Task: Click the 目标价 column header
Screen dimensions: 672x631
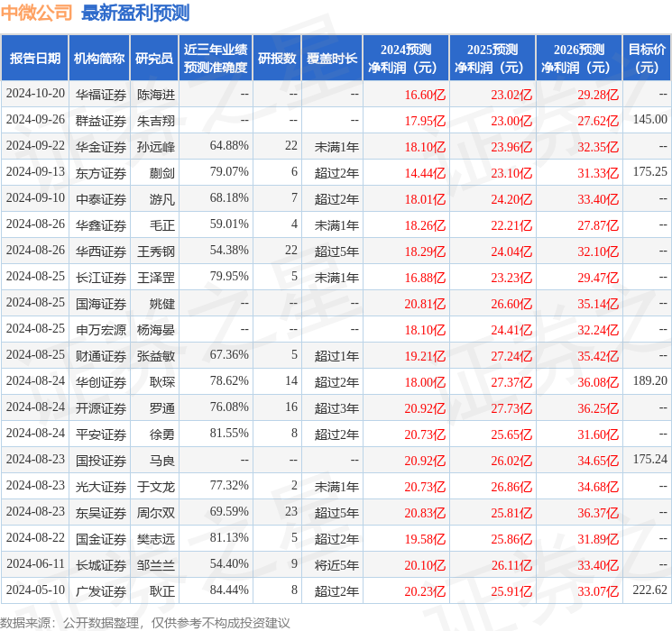Action: tap(647, 59)
